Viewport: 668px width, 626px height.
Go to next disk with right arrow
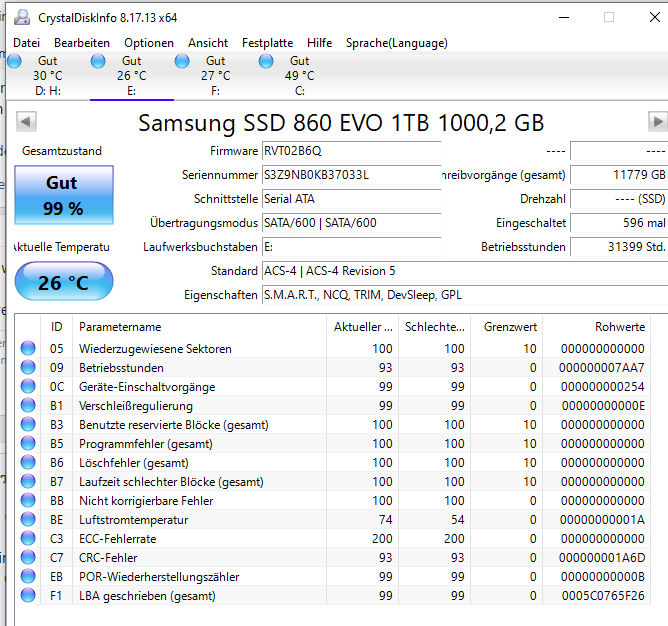657,122
